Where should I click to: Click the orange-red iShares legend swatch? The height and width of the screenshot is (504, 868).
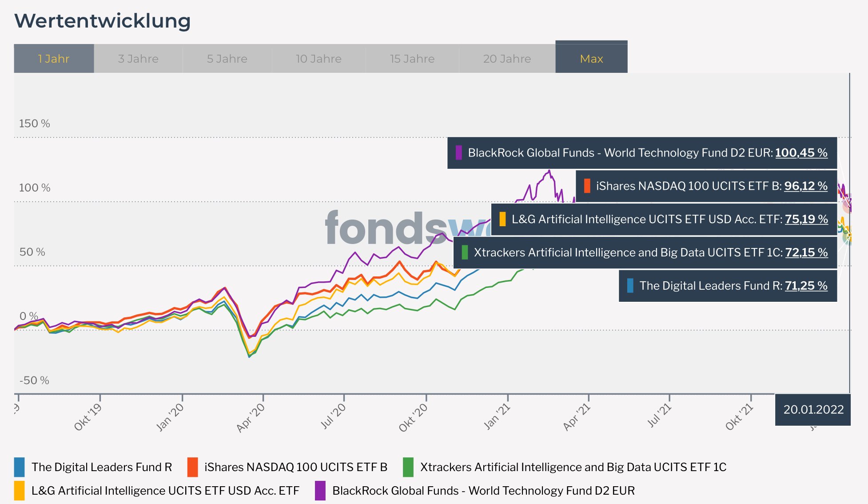[x=193, y=467]
